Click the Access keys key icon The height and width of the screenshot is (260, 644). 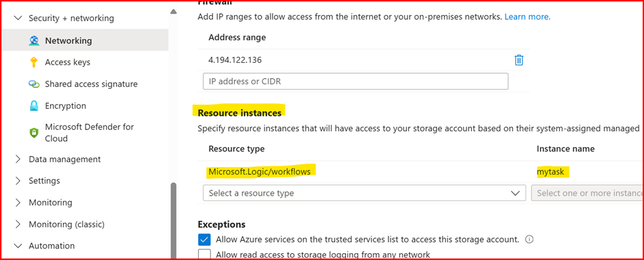(x=34, y=62)
